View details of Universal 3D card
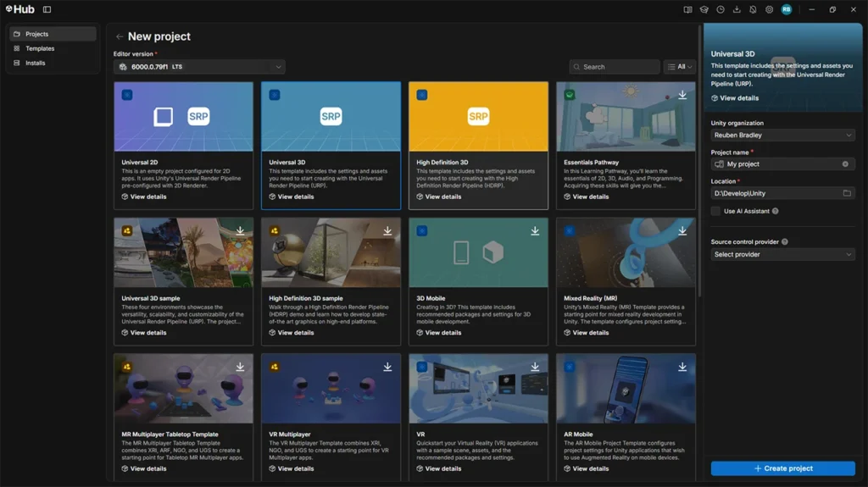The height and width of the screenshot is (487, 868). [292, 196]
